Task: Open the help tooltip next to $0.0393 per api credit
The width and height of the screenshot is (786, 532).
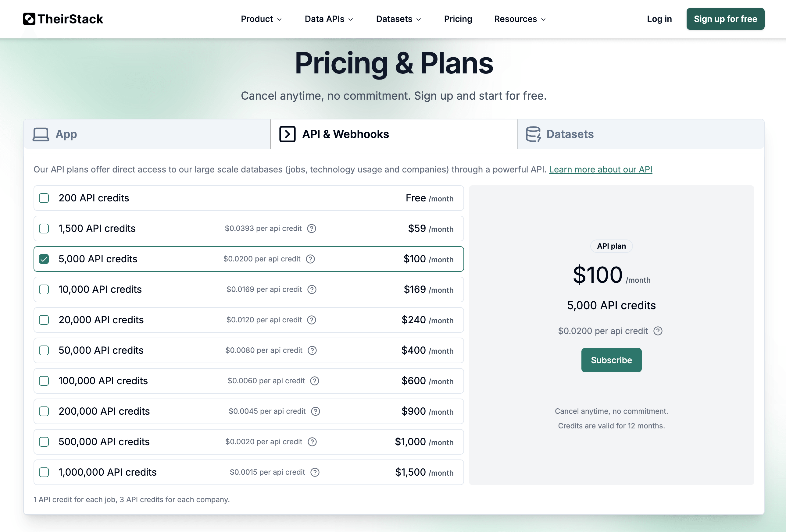Action: click(312, 229)
